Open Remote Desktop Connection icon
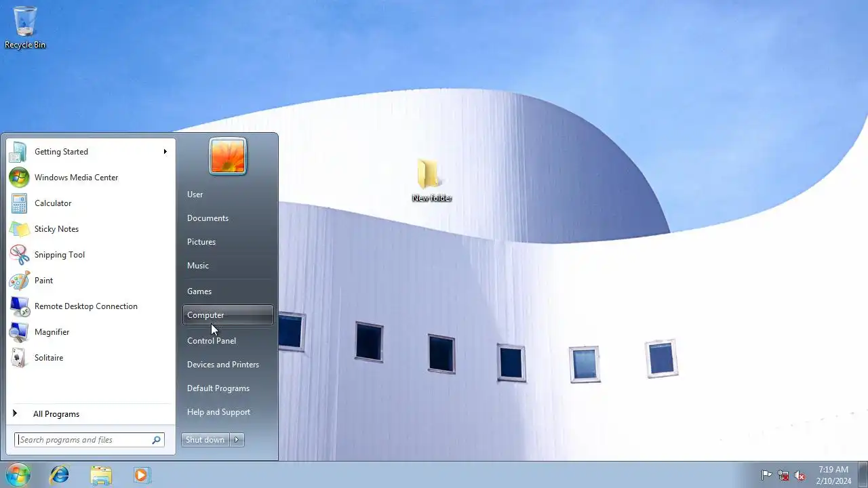The image size is (868, 488). click(x=19, y=306)
